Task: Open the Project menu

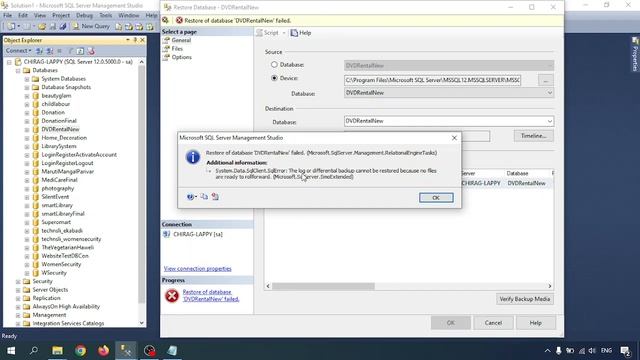Action: 61,15
